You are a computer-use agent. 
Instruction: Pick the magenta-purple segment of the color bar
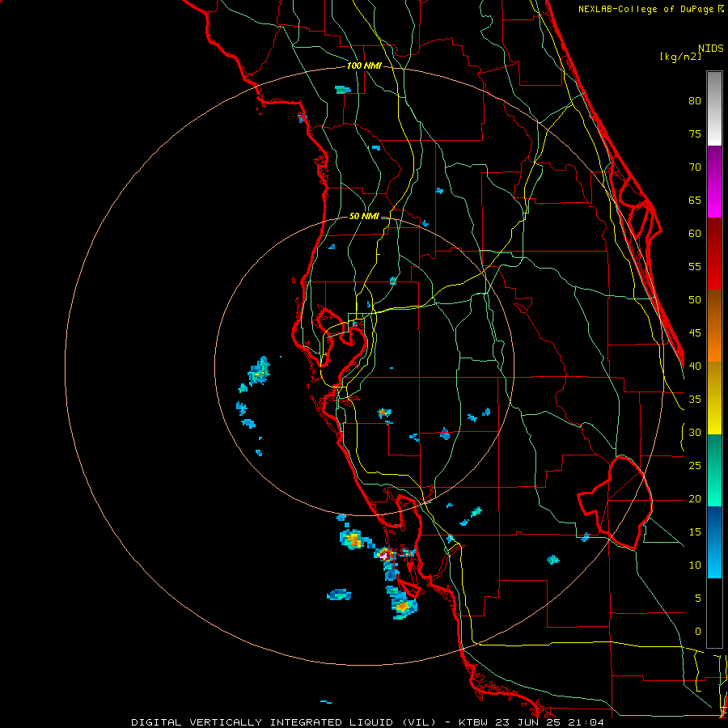pyautogui.click(x=714, y=182)
